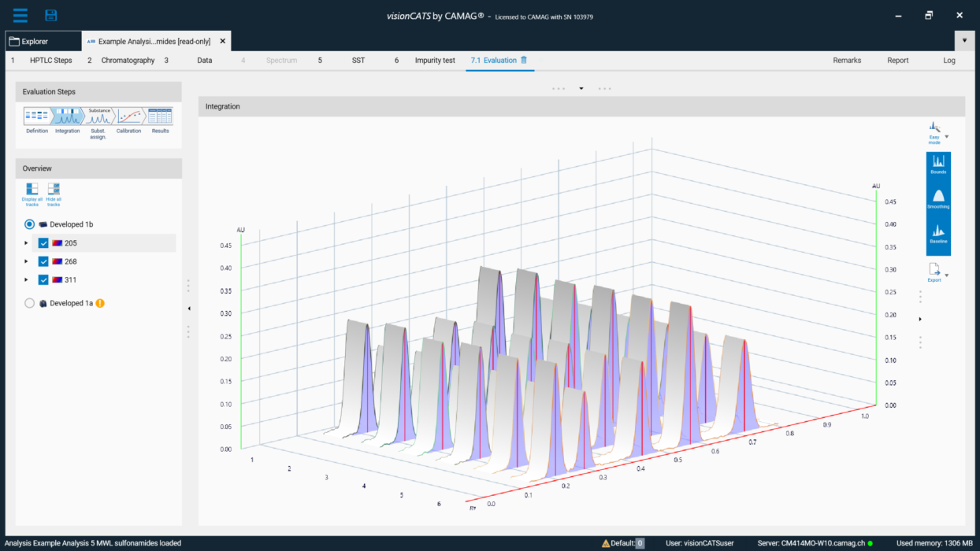Switch to the SST tab
Viewport: 980px width, 551px height.
click(358, 60)
